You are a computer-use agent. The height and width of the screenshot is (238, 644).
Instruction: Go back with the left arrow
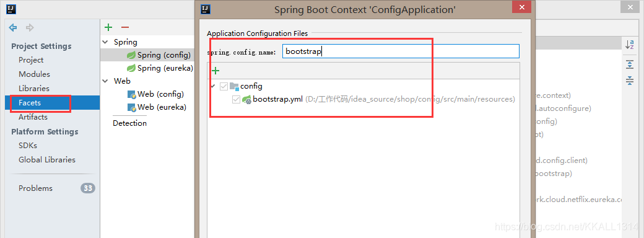point(13,27)
